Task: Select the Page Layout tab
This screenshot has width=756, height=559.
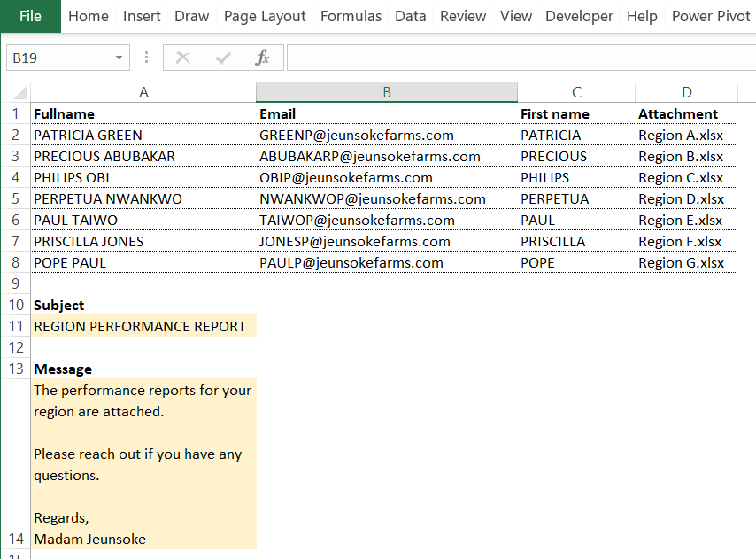Action: 265,16
